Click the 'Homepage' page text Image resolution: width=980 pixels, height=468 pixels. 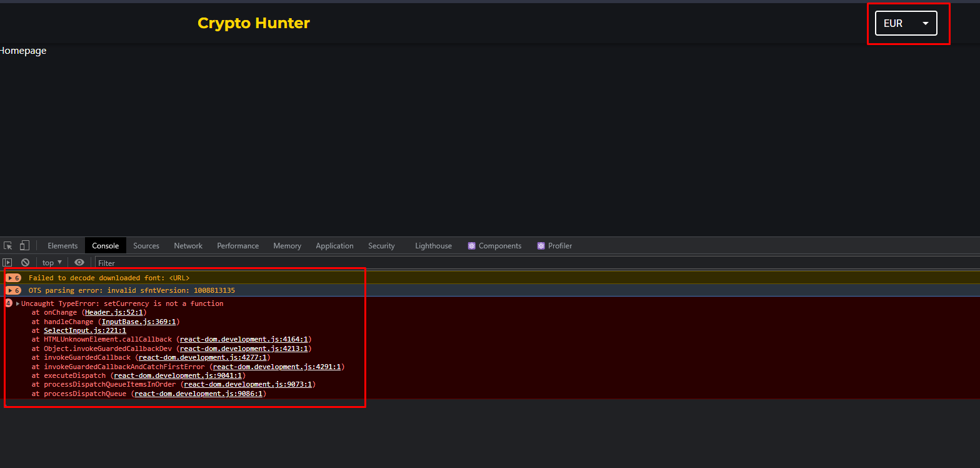(x=23, y=51)
